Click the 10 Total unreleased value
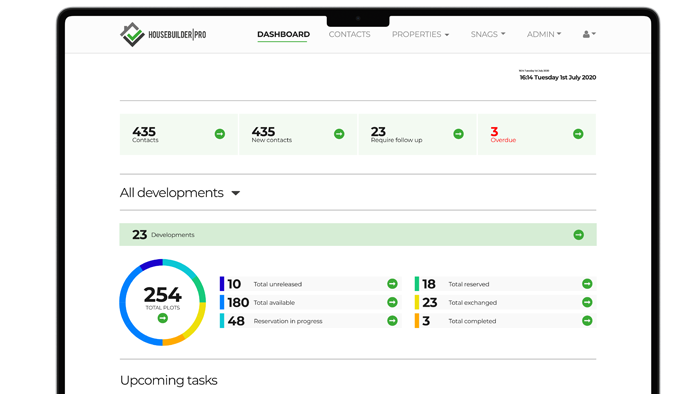This screenshot has width=700, height=394. pos(234,284)
